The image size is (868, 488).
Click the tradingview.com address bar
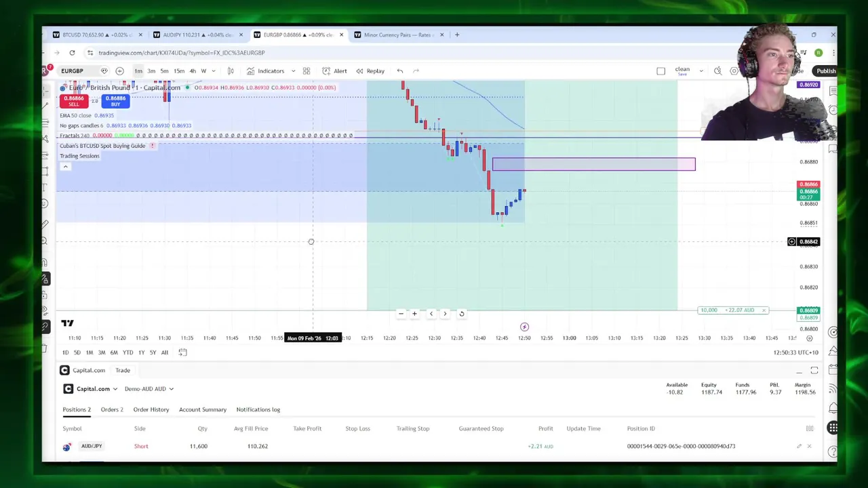tap(182, 52)
